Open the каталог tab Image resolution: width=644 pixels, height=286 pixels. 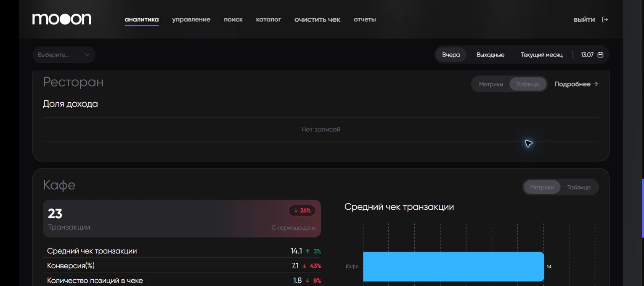(x=268, y=19)
